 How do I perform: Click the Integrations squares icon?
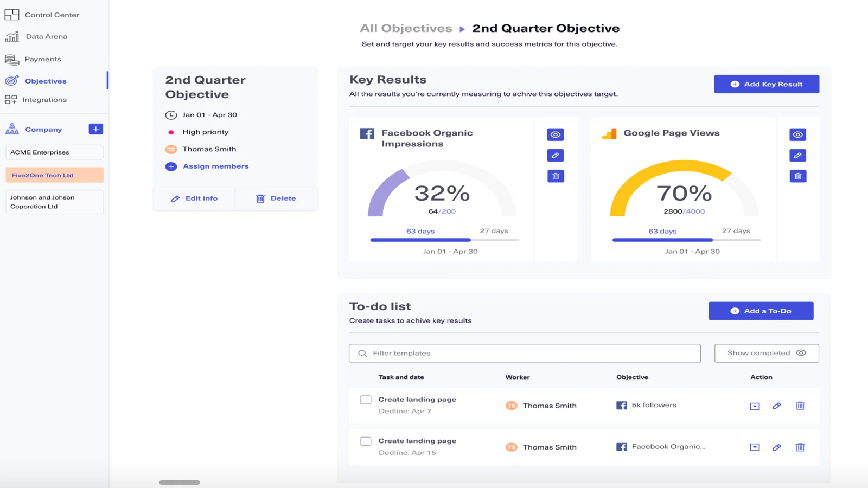(x=11, y=100)
